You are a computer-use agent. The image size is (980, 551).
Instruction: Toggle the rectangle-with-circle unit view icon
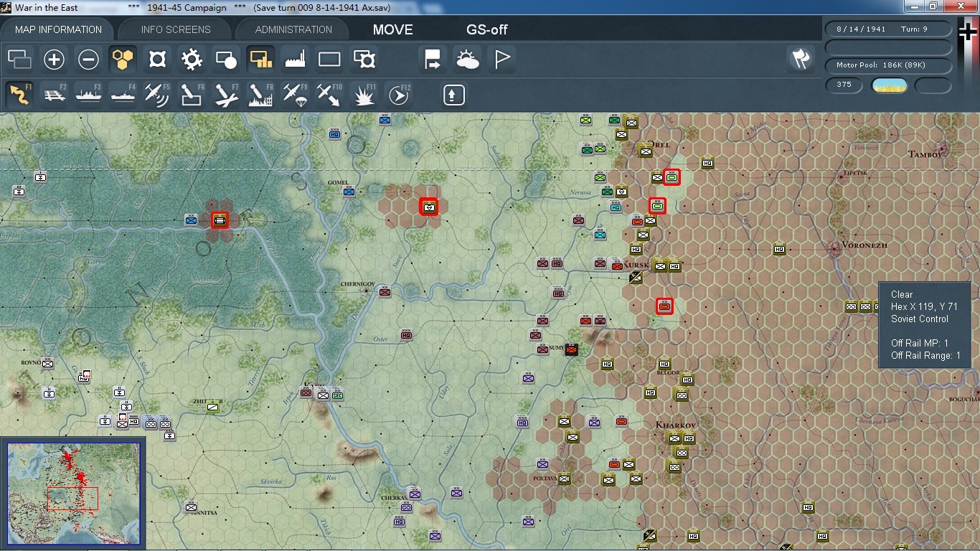click(x=226, y=60)
